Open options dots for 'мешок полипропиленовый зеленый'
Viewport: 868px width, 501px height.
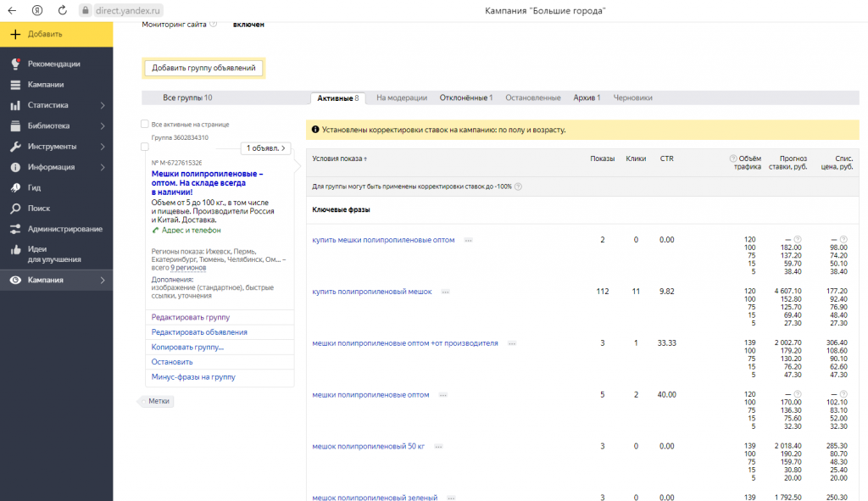point(451,498)
